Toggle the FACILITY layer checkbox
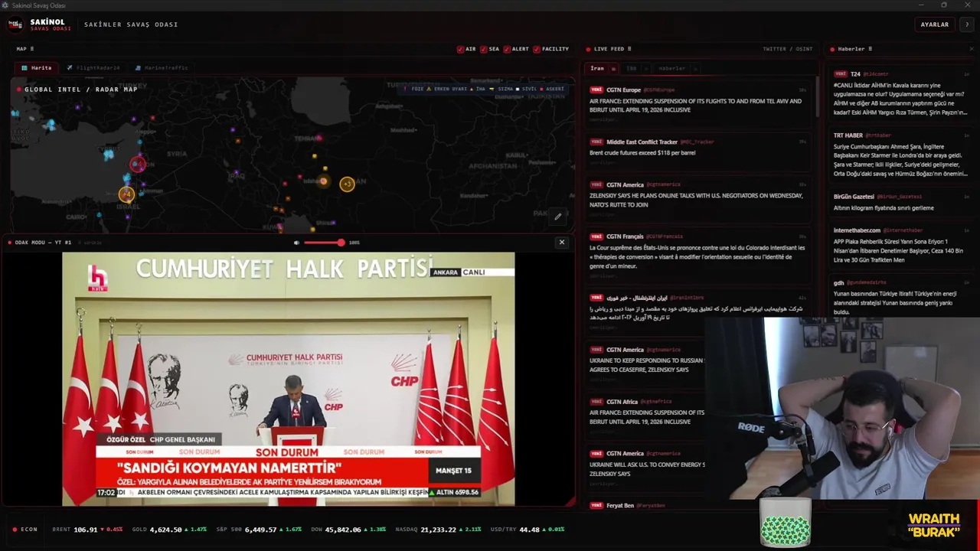Image resolution: width=980 pixels, height=551 pixels. pyautogui.click(x=537, y=49)
